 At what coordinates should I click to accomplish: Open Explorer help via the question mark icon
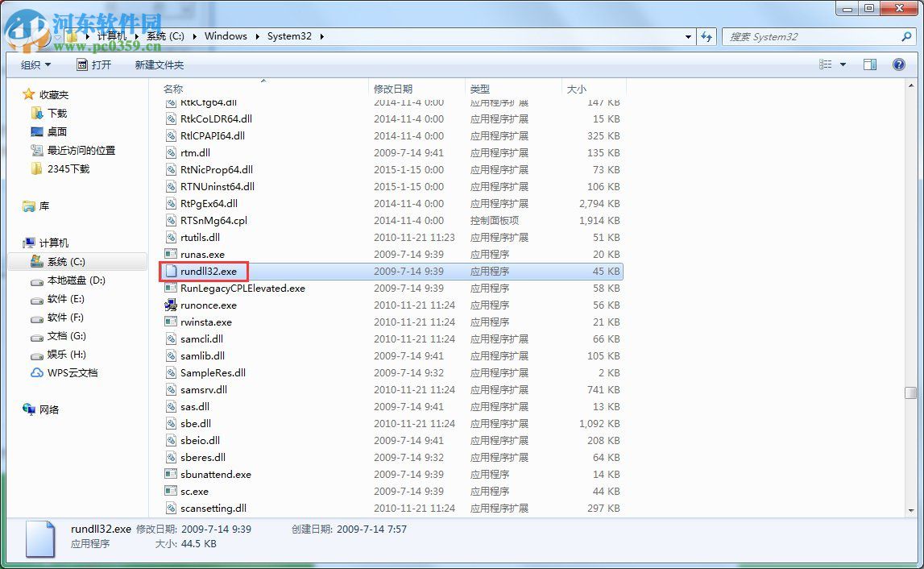click(x=898, y=64)
